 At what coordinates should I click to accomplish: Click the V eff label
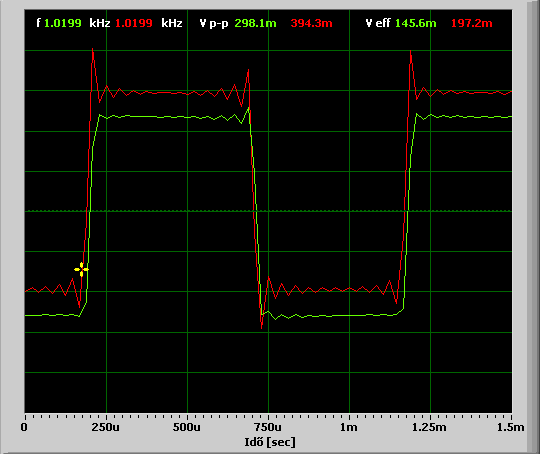(x=378, y=23)
